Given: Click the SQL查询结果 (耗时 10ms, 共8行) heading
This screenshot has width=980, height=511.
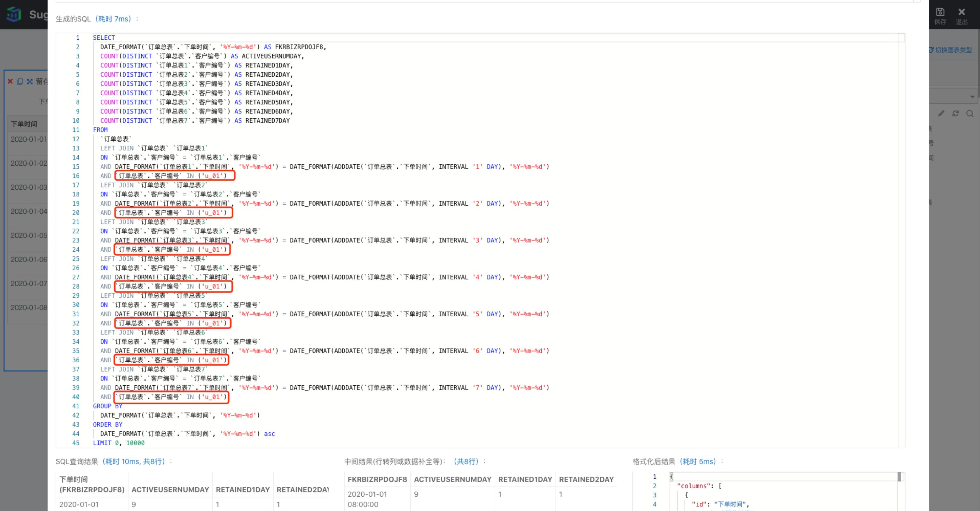Looking at the screenshot, I should coord(114,461).
